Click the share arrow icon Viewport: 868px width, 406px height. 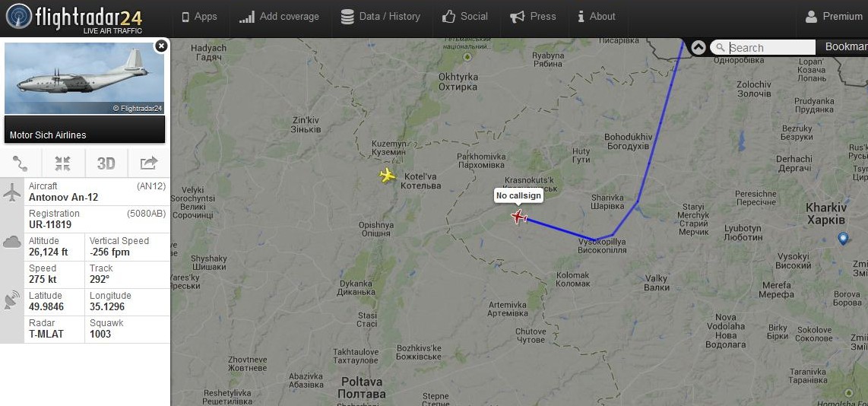[148, 163]
